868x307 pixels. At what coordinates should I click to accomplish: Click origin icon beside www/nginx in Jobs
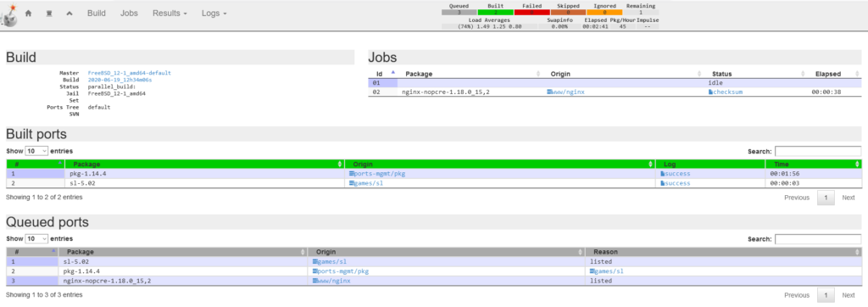click(x=549, y=92)
